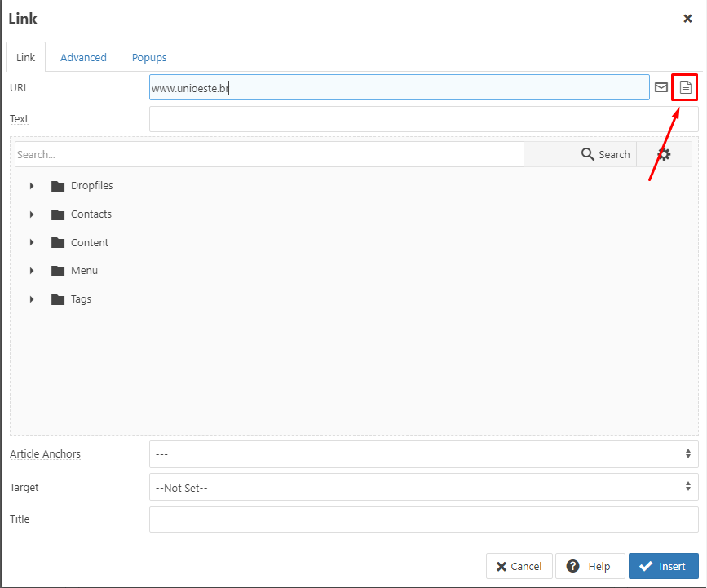
Task: Click the Search button
Action: (x=581, y=154)
